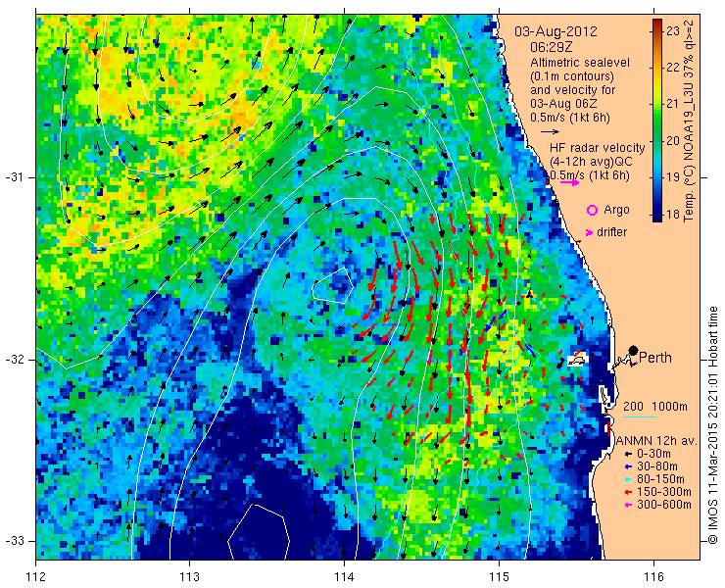Image resolution: width=725 pixels, height=588 pixels.
Task: Click the latitude axis label -32
Action: tap(14, 360)
